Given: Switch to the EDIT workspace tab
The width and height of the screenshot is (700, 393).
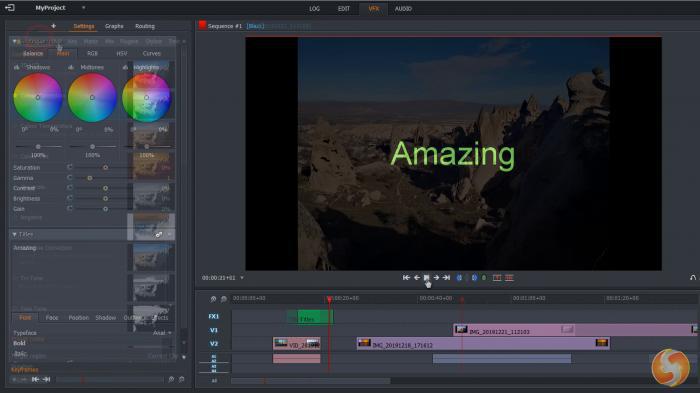Looking at the screenshot, I should (344, 8).
